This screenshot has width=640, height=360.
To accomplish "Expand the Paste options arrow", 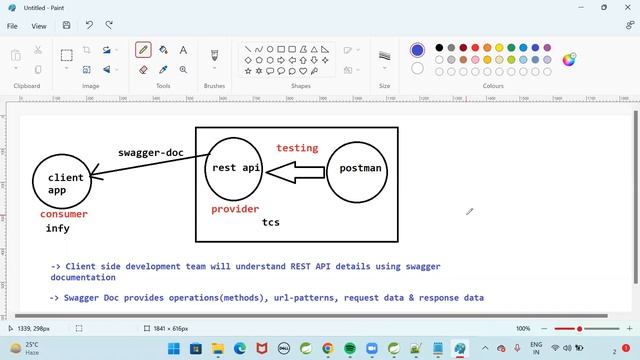I will point(16,69).
